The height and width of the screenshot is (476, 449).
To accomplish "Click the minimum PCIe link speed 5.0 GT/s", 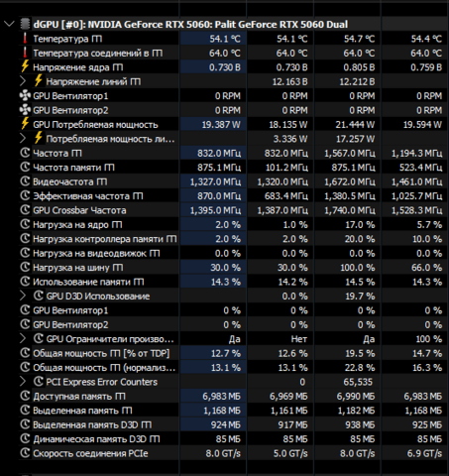I will [290, 453].
